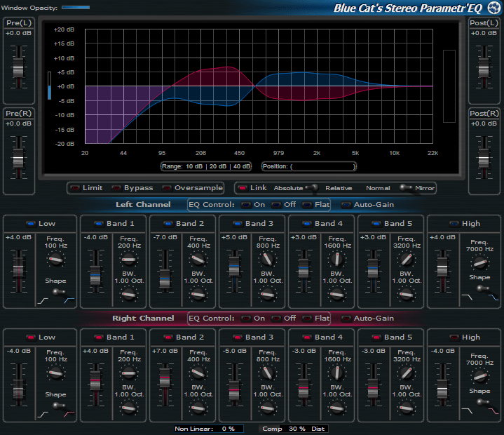
Task: Flip the Left Low band Shape switch
Action: (58, 293)
